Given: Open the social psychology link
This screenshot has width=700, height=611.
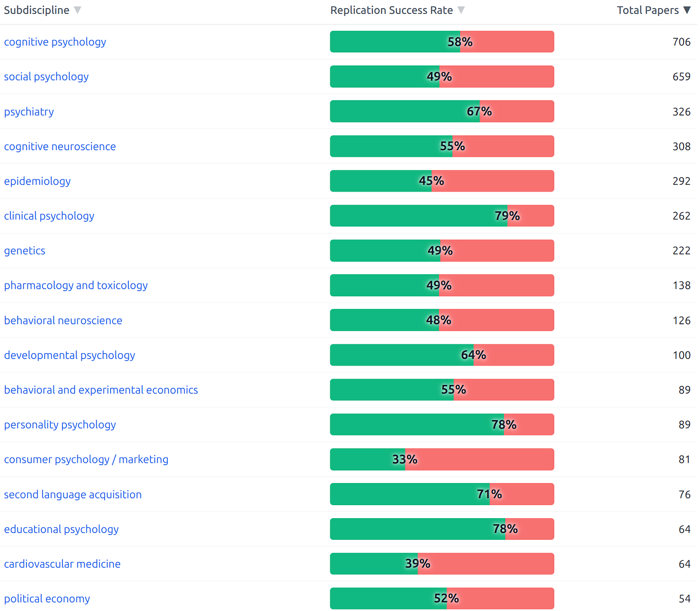Looking at the screenshot, I should click(46, 76).
